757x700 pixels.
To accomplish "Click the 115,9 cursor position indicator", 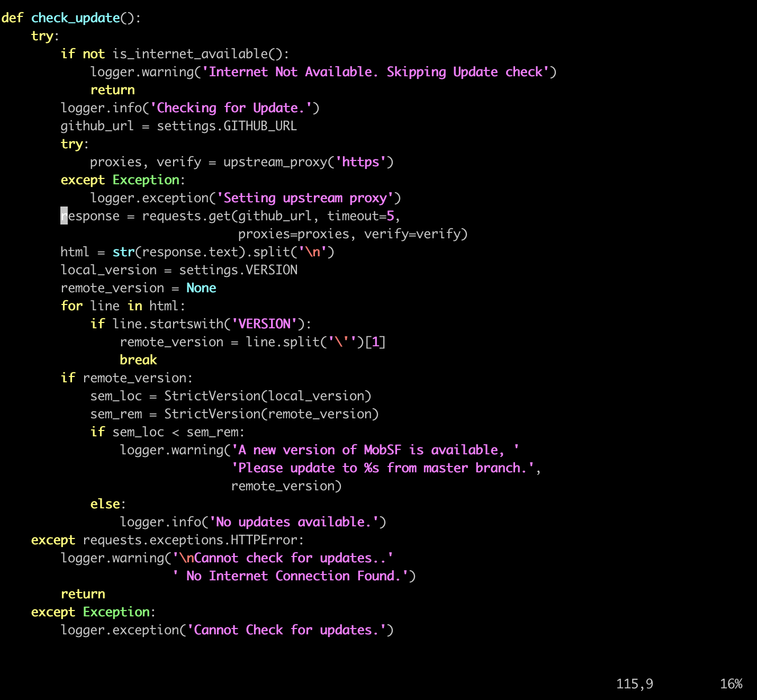I will [634, 684].
